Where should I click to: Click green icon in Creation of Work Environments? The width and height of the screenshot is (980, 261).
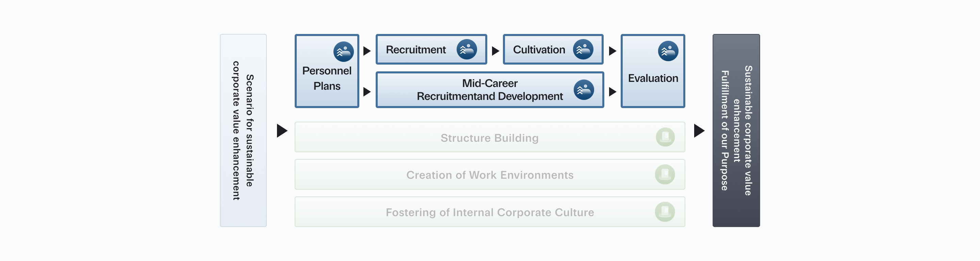[x=665, y=174]
